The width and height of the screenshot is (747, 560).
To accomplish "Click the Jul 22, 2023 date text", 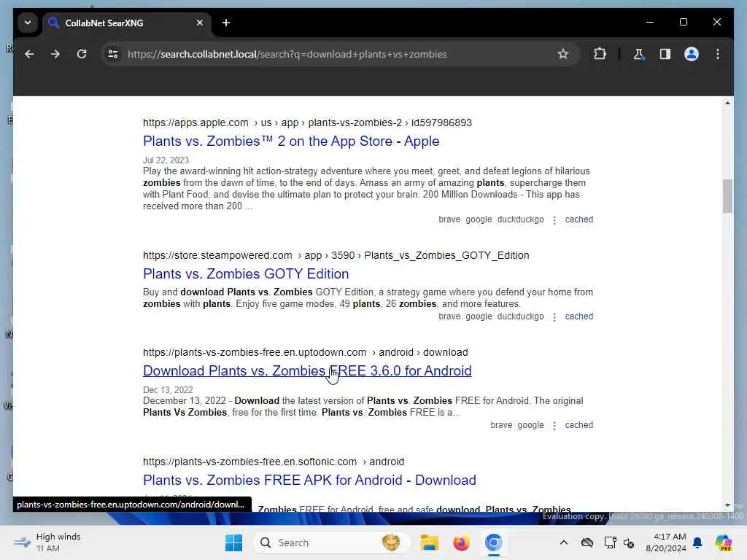I will click(x=166, y=160).
